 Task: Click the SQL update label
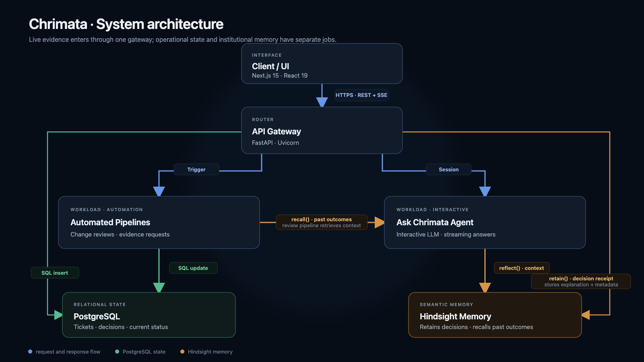193,268
